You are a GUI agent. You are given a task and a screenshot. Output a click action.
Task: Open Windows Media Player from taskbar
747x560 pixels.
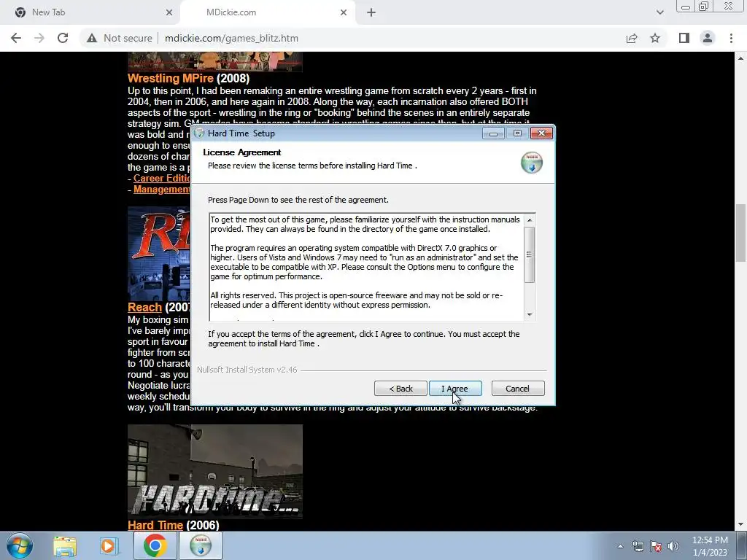tap(108, 545)
